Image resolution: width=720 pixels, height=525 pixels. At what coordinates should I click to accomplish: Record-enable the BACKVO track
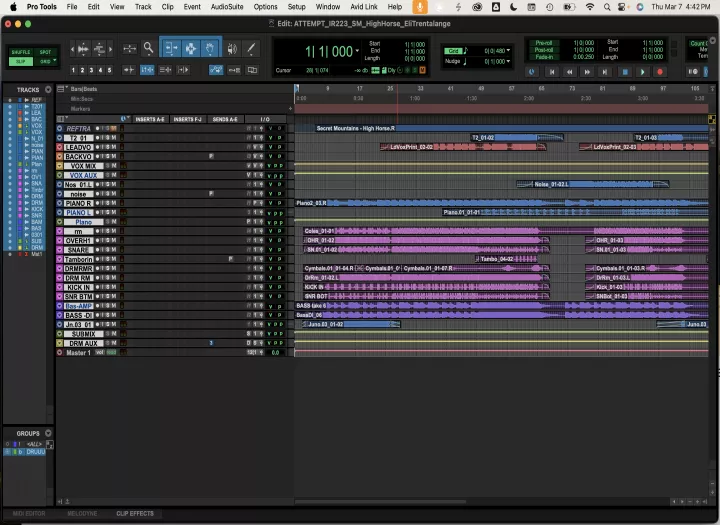pos(98,157)
